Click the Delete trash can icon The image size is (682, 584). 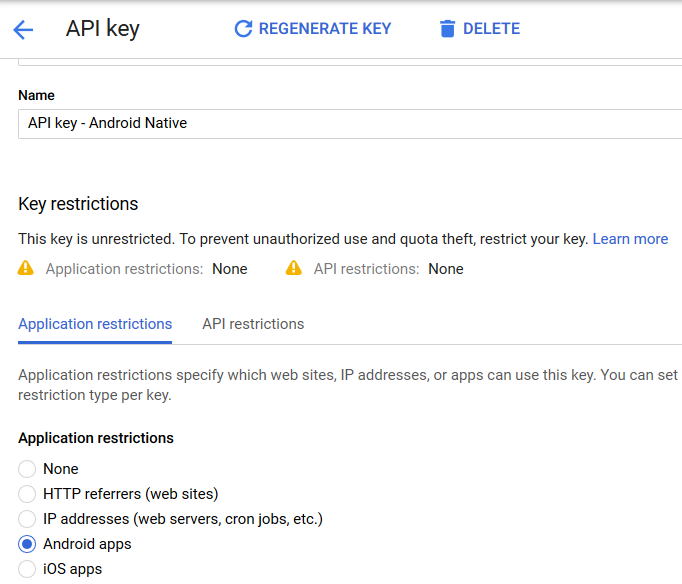pos(447,29)
